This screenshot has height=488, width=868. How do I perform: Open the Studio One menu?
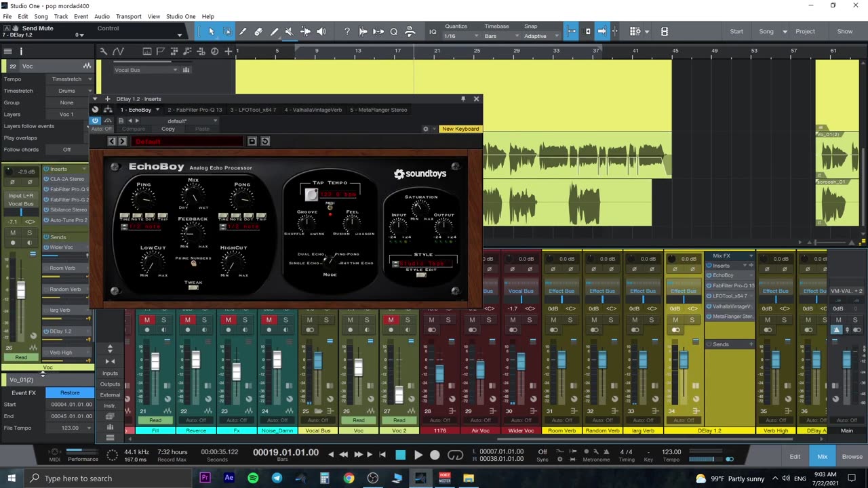tap(180, 16)
